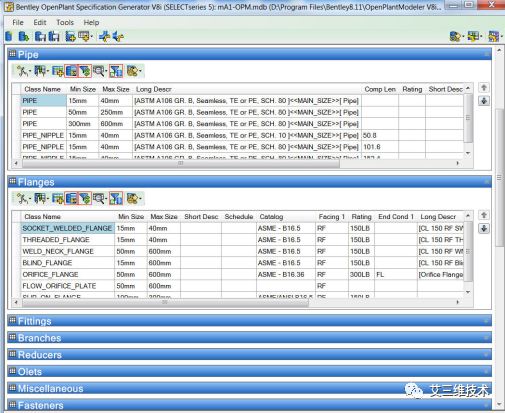Click the column chooser icon in Flanges toolbar
The height and width of the screenshot is (413, 505).
coord(40,198)
